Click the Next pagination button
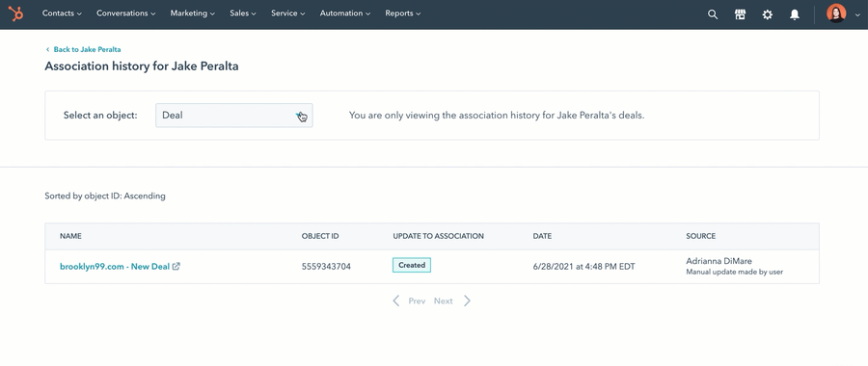Screen dimensions: 868x366 (443, 301)
